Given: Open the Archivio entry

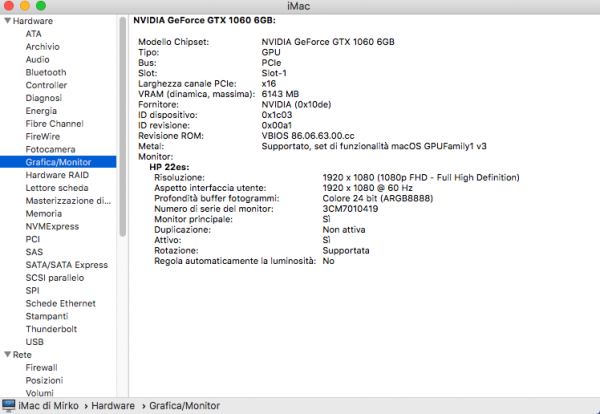Looking at the screenshot, I should (x=42, y=47).
